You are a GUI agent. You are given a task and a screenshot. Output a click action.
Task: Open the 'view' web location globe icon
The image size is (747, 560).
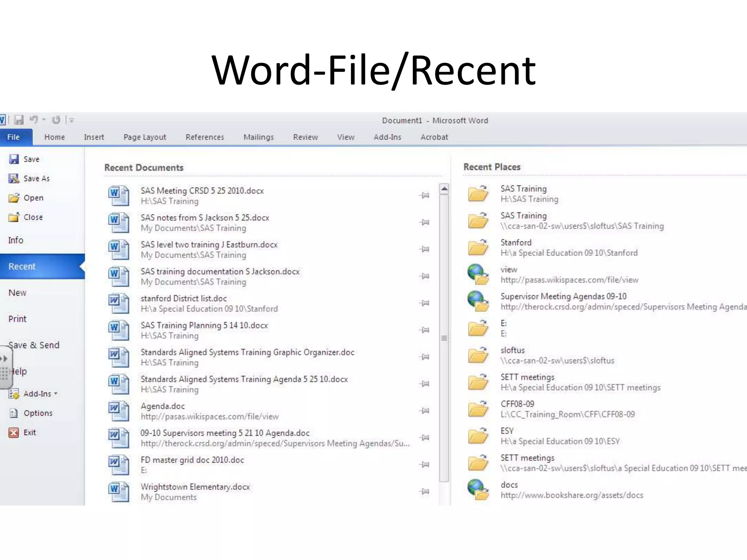pos(478,275)
